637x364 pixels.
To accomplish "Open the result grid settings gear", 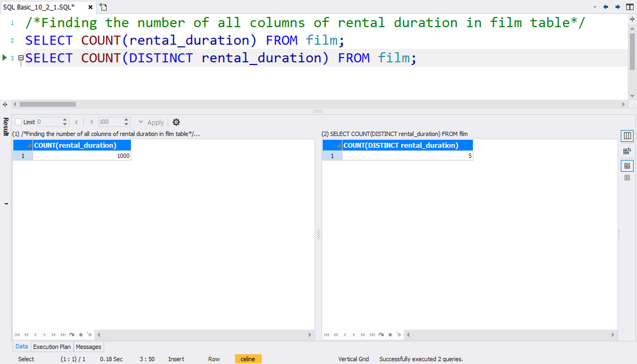I will [176, 122].
